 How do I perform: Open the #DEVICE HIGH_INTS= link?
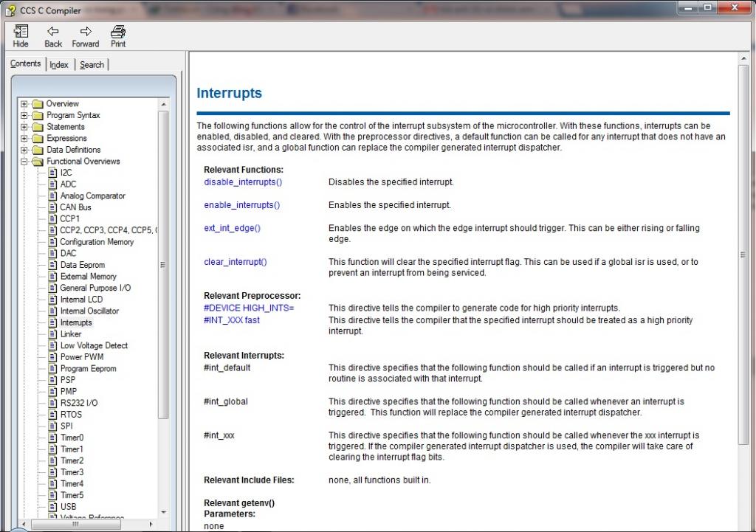click(249, 308)
